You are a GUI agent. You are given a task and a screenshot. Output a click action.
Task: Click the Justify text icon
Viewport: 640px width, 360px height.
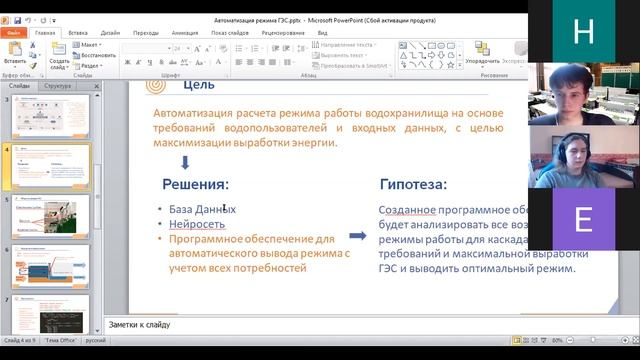272,62
